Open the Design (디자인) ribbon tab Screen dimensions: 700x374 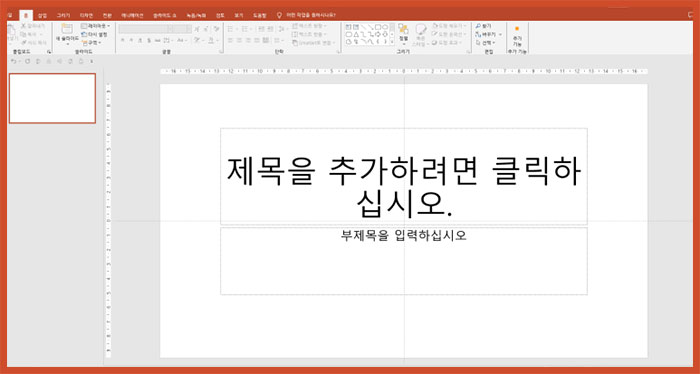click(86, 16)
